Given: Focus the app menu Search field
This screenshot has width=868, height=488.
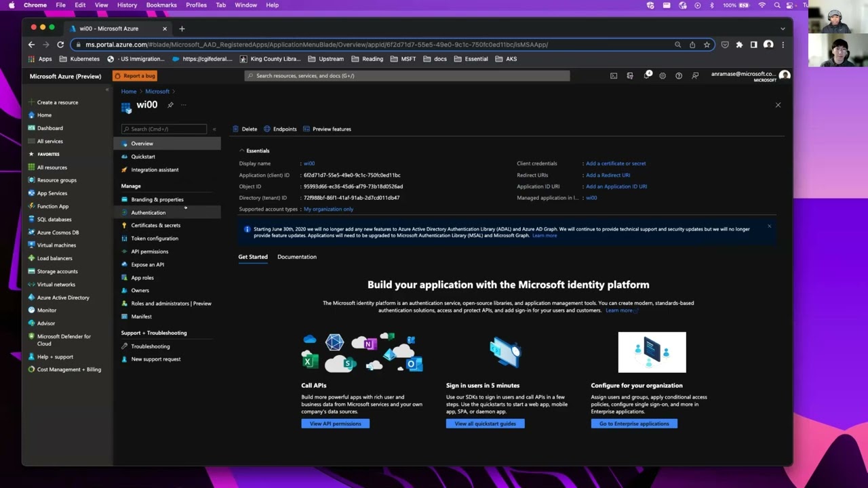Looking at the screenshot, I should [164, 129].
